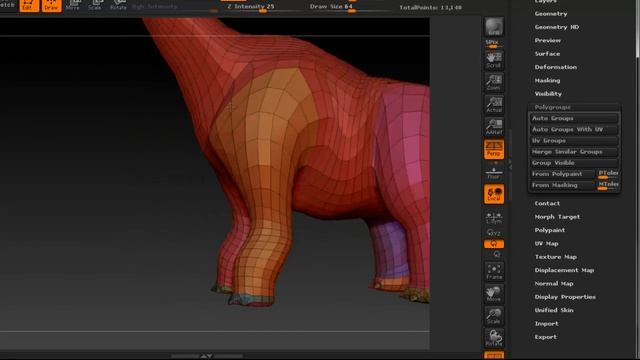Expand the Visibility subpalette
Viewport: 640px width, 360px height.
click(548, 94)
